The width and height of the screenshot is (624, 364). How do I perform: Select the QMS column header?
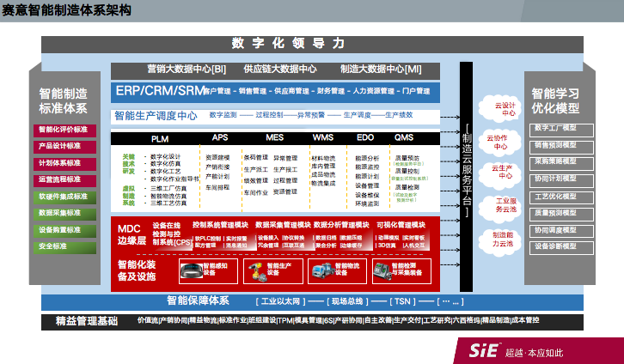point(404,137)
